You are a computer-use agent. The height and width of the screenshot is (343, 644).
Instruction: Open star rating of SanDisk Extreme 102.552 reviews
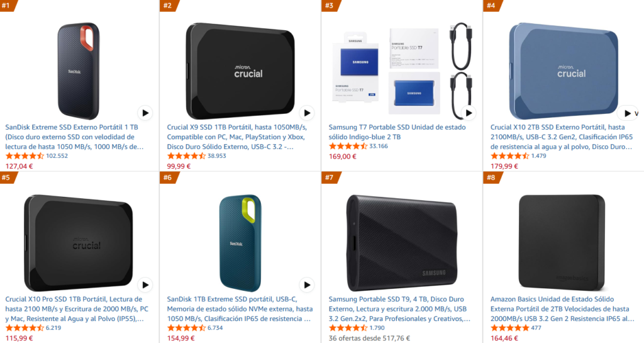(25, 156)
